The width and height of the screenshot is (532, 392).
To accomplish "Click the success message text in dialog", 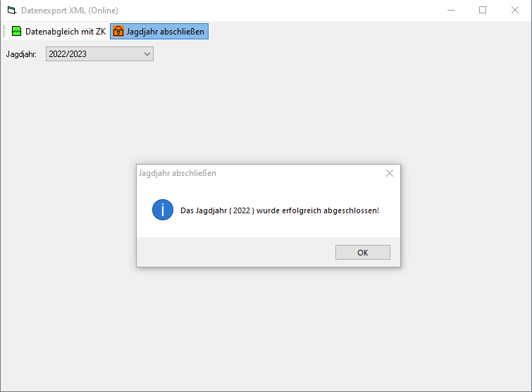I will [x=280, y=210].
